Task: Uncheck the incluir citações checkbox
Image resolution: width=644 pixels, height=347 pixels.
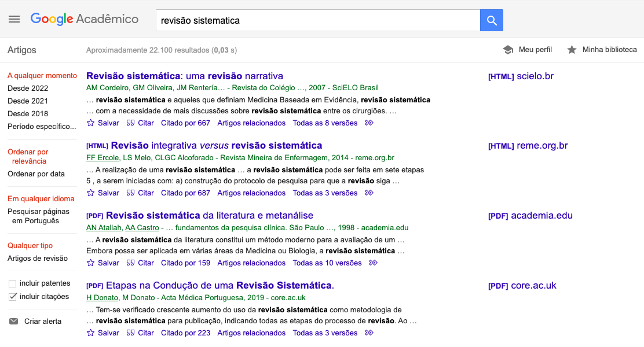Action: [x=13, y=297]
